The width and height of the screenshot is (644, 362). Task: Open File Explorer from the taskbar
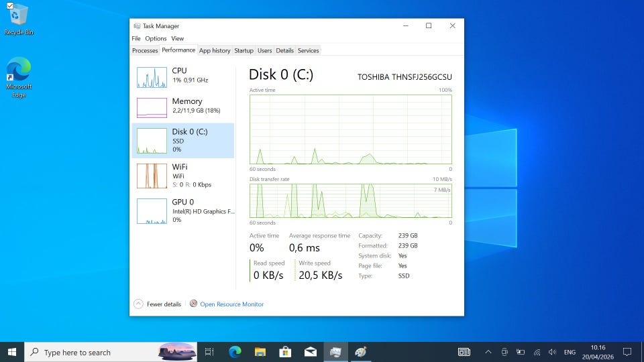click(260, 352)
